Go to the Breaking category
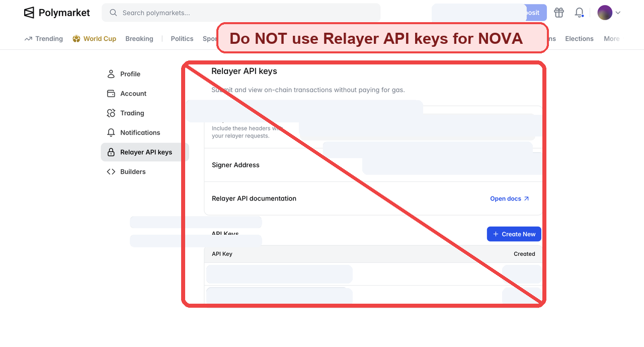The width and height of the screenshot is (644, 347). (139, 39)
